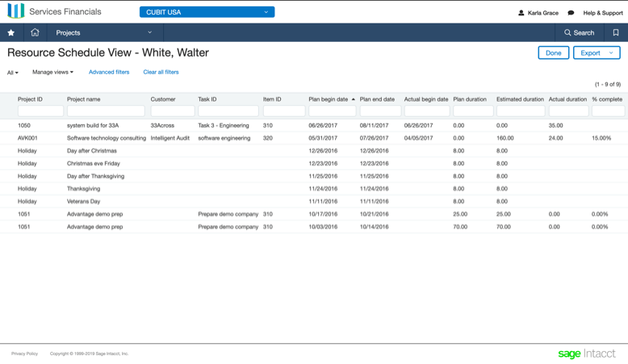Select the 'Thanksgiving' holiday name cell
Screen dimensions: 628x364
point(84,189)
